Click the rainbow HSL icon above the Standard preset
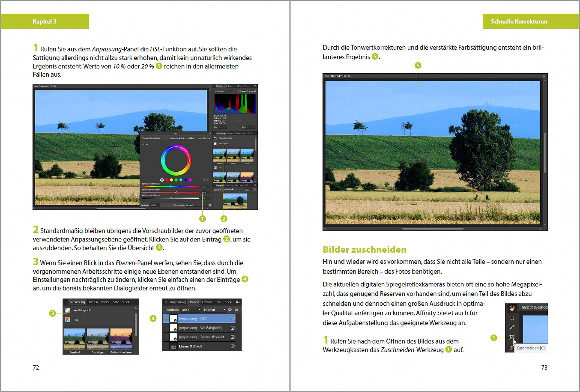This screenshot has height=392, width=580. (68, 320)
